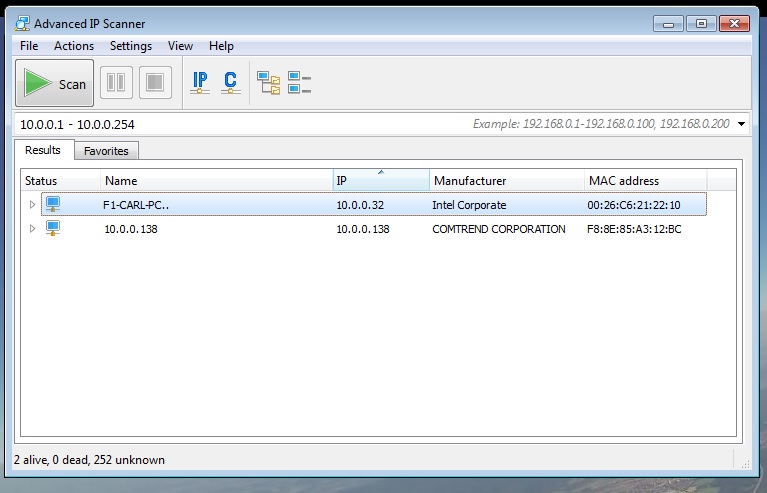Stop the scan with the square button
The height and width of the screenshot is (493, 767).
click(155, 83)
